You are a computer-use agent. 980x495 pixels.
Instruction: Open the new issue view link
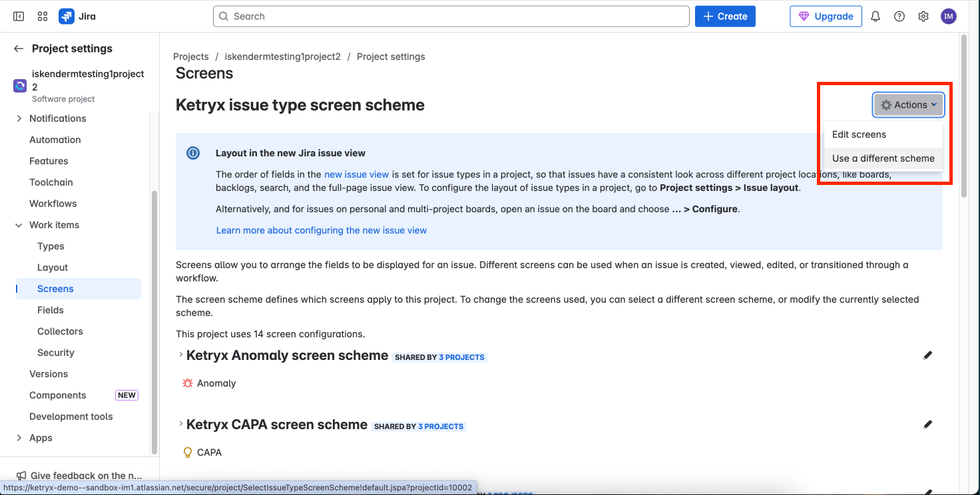356,174
